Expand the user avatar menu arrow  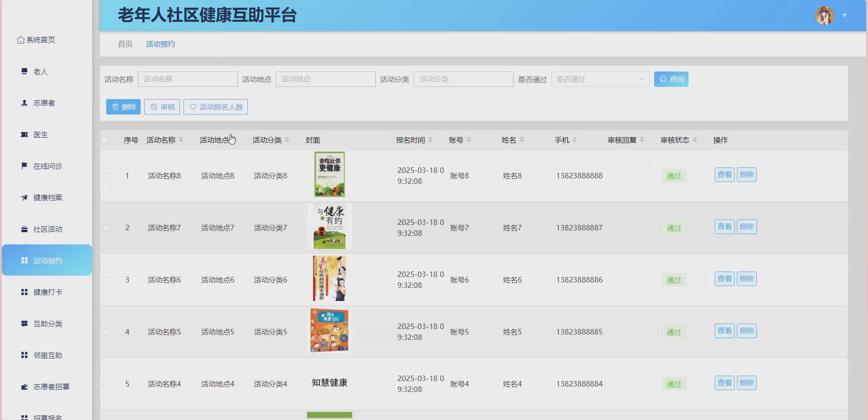[844, 15]
